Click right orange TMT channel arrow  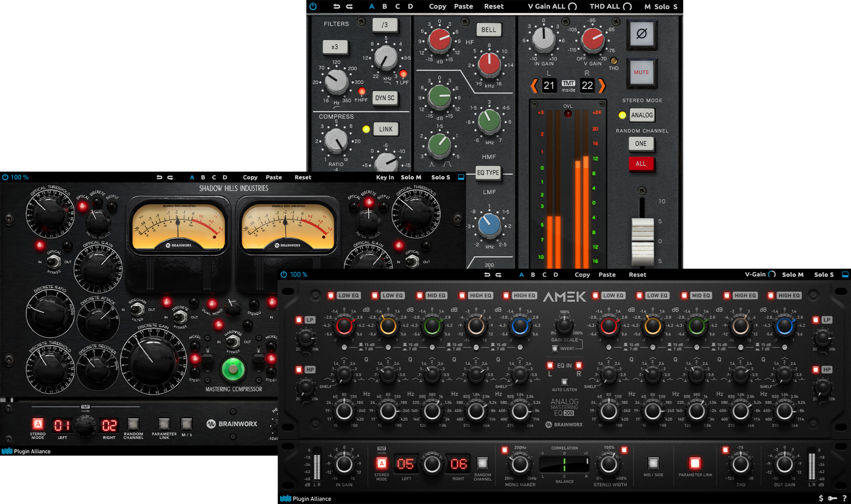pos(601,86)
